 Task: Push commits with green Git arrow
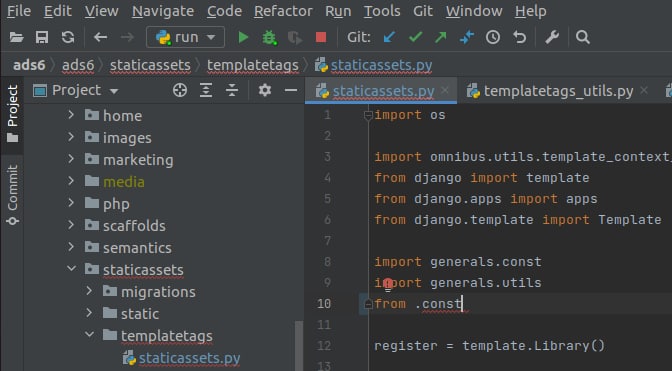(x=441, y=37)
